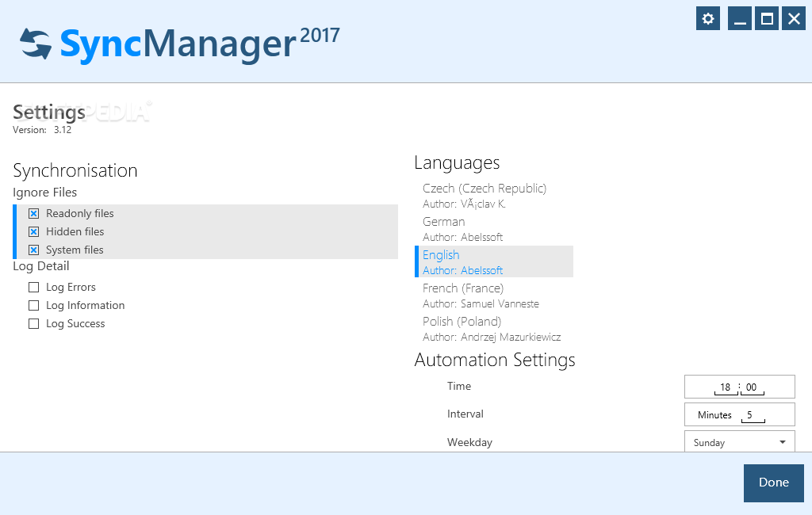Viewport: 812px width, 515px height.
Task: Click the minutes field showing 00
Action: [x=752, y=387]
